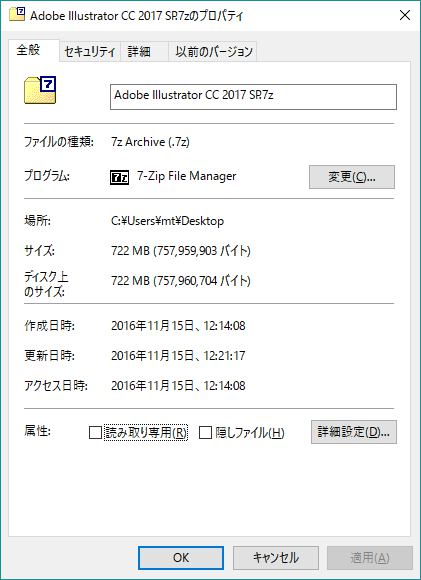Confirm with the OK button
Screen dimensions: 421x580
point(181,558)
